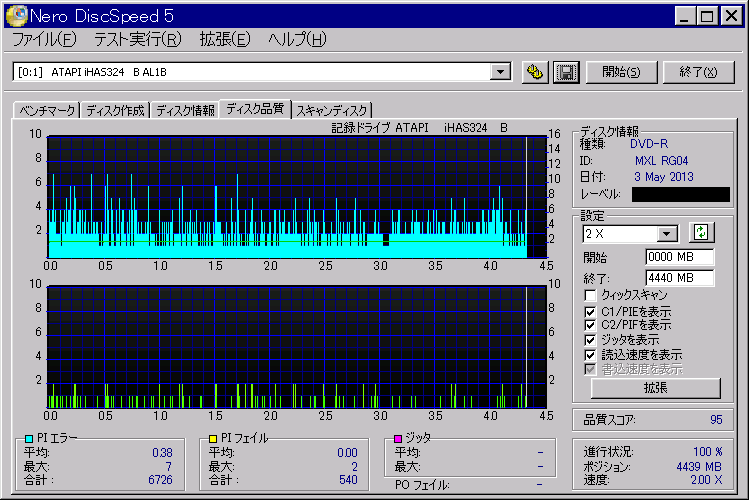Viewport: 749px width, 500px height.
Task: Click the 終了(X) exit button
Action: 698,72
